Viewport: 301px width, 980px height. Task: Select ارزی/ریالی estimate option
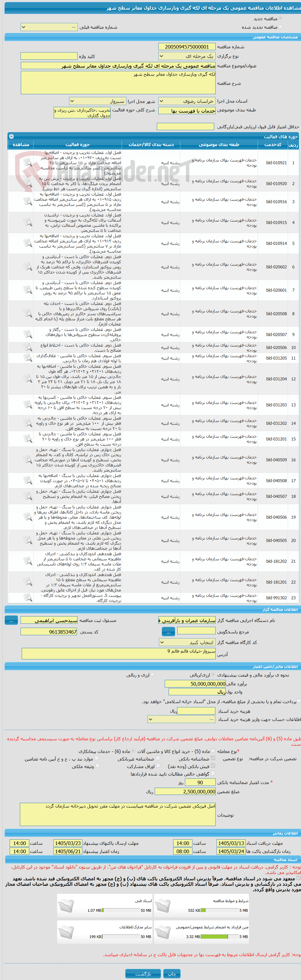coord(213,674)
